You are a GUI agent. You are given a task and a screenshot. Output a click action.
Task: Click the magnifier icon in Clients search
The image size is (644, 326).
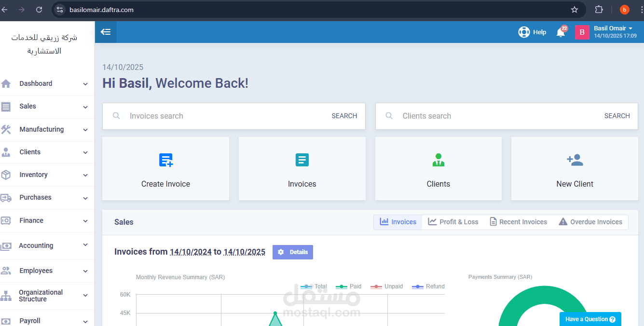pyautogui.click(x=389, y=116)
